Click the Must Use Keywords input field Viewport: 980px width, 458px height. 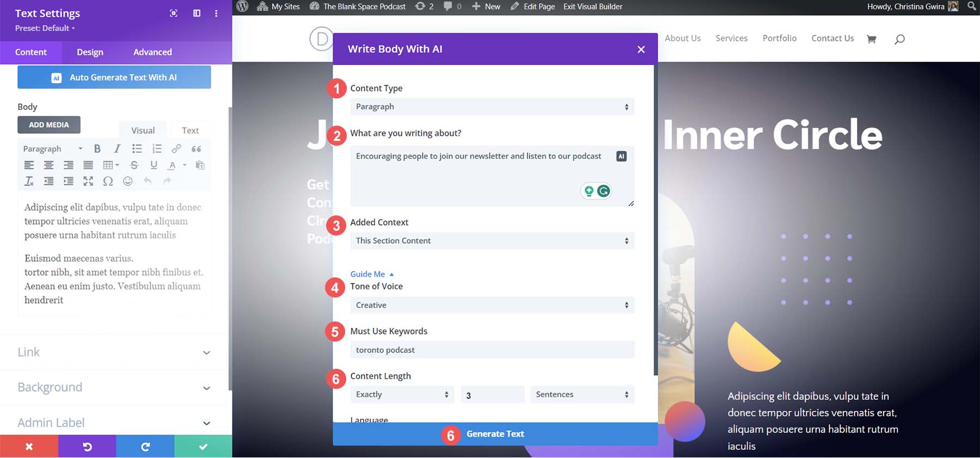coord(492,350)
